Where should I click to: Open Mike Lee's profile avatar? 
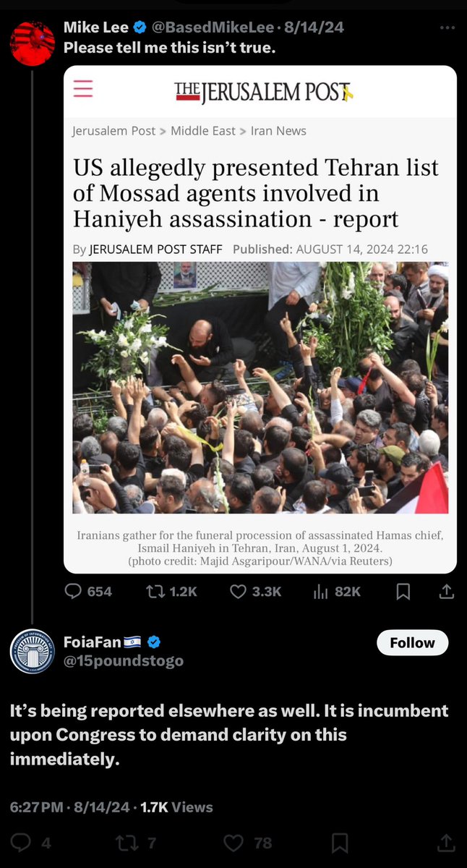tap(33, 43)
